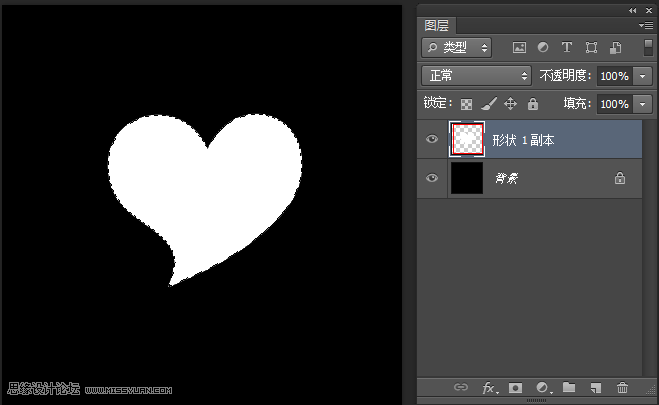Viewport: 659px width, 405px height.
Task: Create new adjustment layer
Action: pos(543,387)
